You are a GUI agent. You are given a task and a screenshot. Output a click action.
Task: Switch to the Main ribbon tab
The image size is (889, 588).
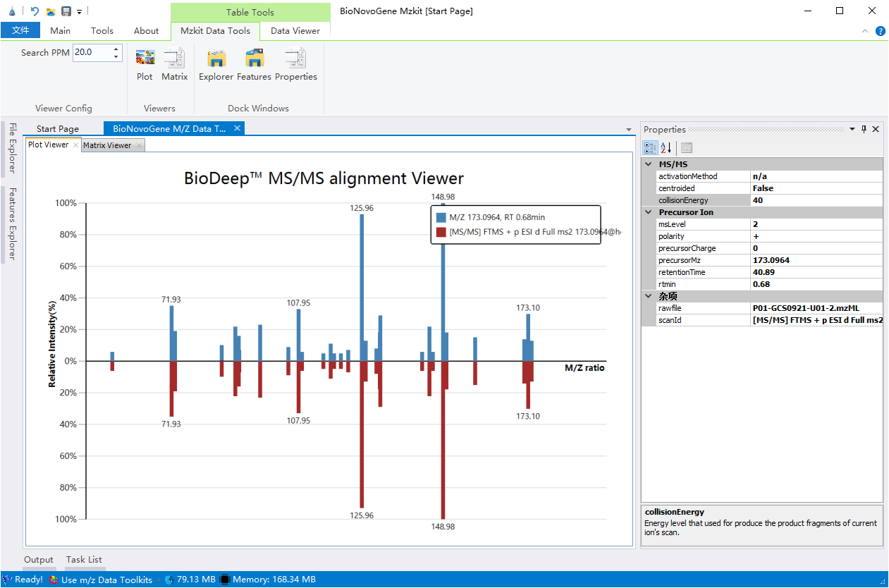click(61, 30)
